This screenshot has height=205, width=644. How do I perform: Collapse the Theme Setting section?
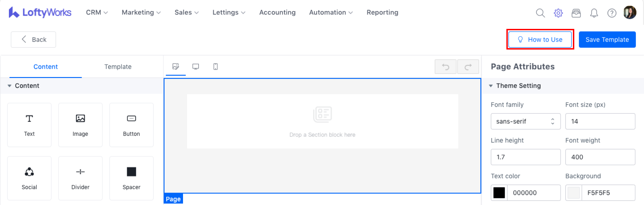(x=491, y=86)
